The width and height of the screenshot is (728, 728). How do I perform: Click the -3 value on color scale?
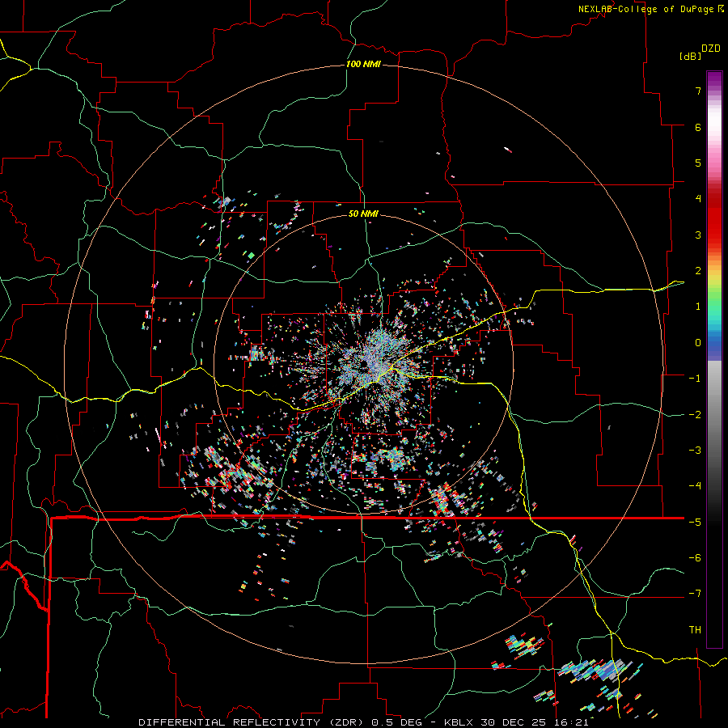tap(695, 451)
